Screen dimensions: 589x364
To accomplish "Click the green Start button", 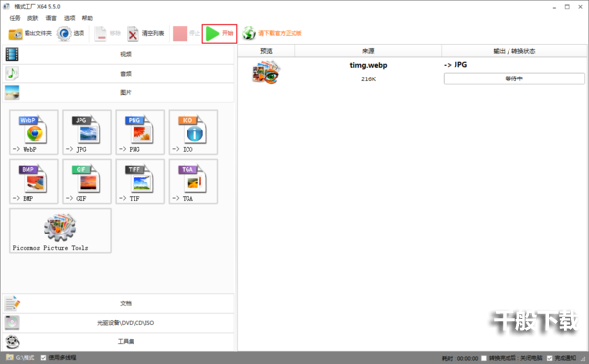I will 219,33.
